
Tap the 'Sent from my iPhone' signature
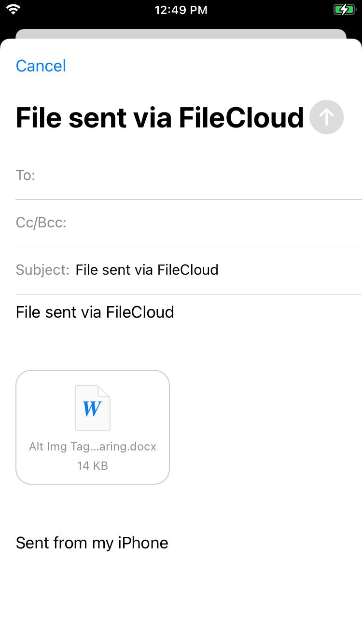[x=92, y=543]
